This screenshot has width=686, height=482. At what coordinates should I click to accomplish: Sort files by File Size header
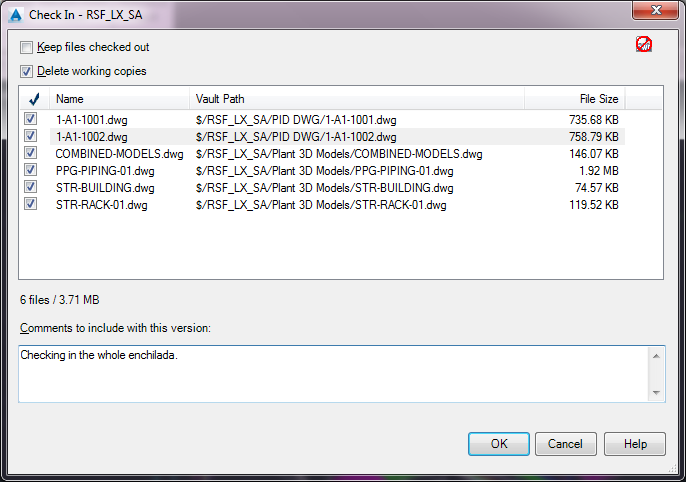pyautogui.click(x=575, y=99)
